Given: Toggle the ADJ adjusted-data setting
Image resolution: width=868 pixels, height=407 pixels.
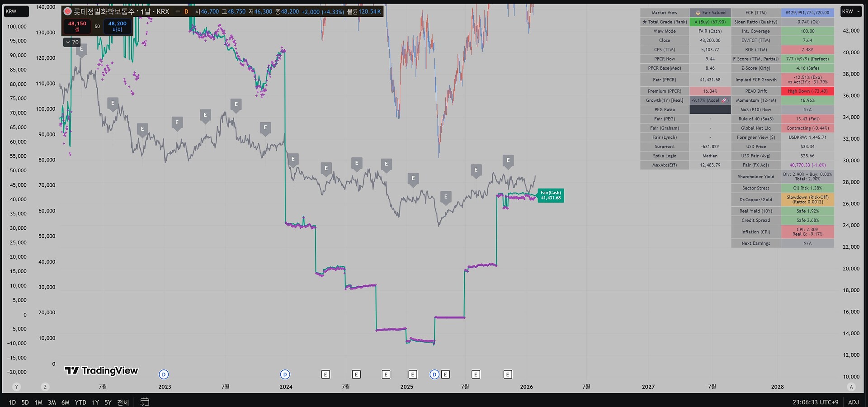Looking at the screenshot, I should coord(854,402).
